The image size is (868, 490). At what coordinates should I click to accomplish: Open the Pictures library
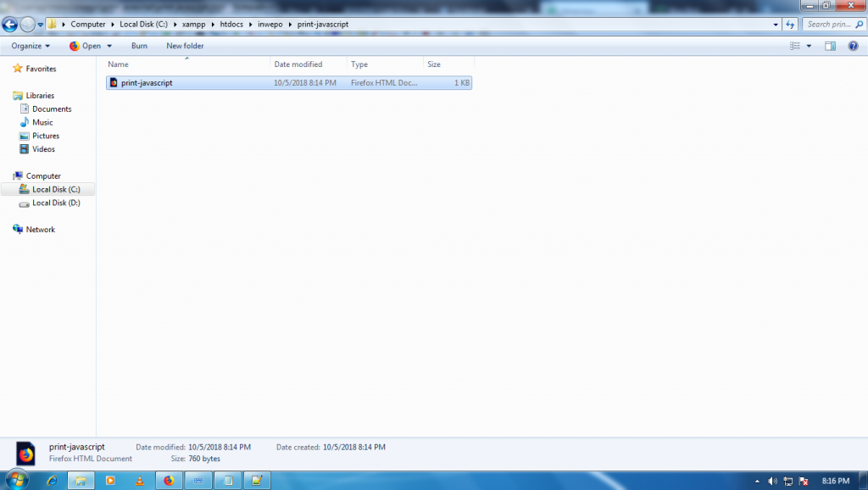[46, 136]
